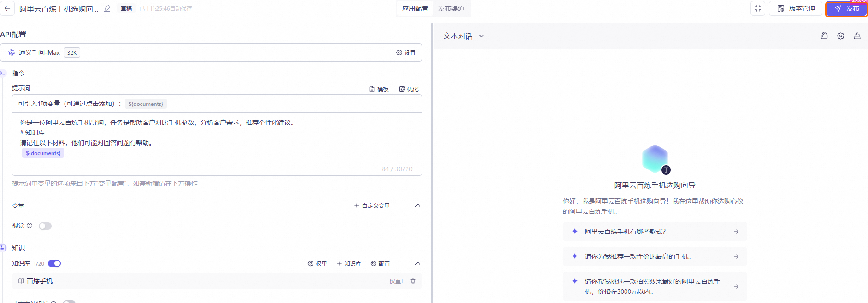Go back using the left arrow icon
The image size is (868, 303).
pyautogui.click(x=7, y=8)
